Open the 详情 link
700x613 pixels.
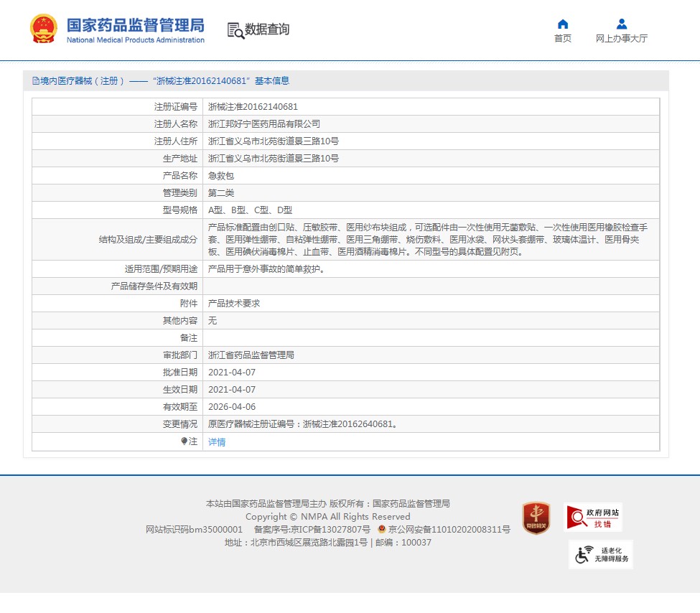click(x=217, y=442)
